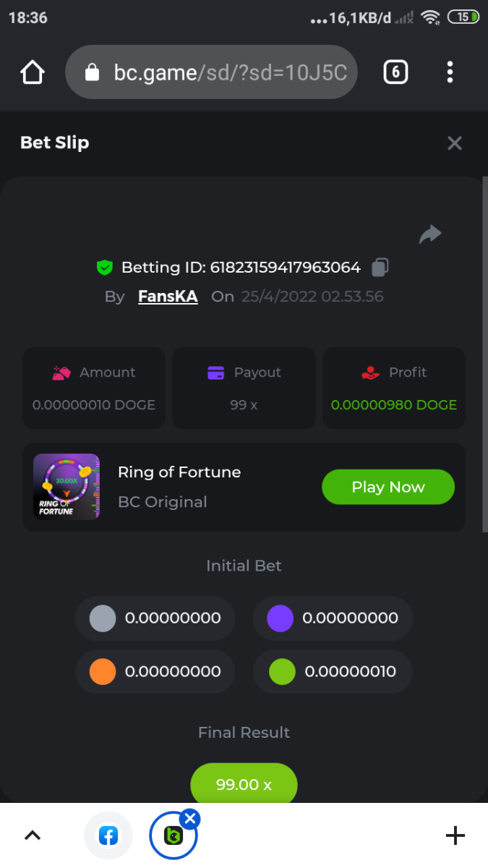488x868 pixels.
Task: Select the gray color bet chip
Action: (103, 618)
